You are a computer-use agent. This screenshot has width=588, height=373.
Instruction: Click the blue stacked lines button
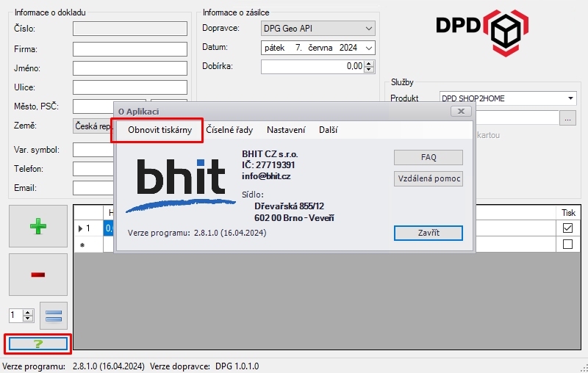pos(54,316)
